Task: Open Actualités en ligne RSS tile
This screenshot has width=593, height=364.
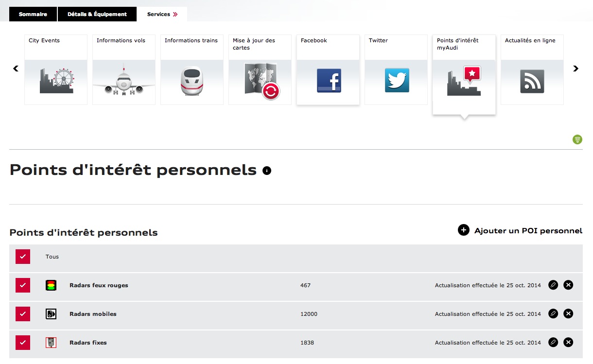Action: [x=532, y=69]
